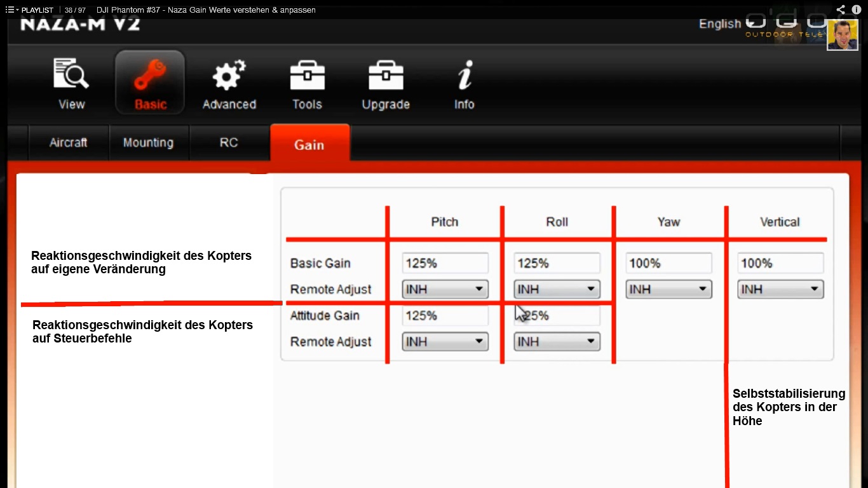Expand Pitch Remote Adjust under Basic Gain
This screenshot has height=488, width=868.
pyautogui.click(x=445, y=289)
